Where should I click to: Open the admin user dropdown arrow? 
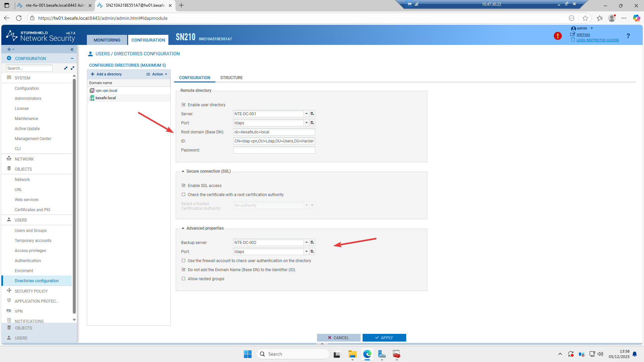592,28
